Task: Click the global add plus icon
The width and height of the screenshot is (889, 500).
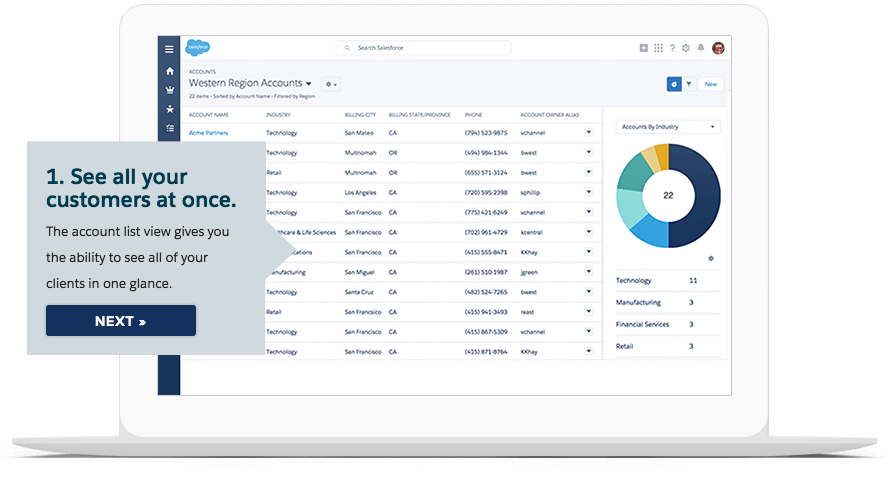Action: 644,48
